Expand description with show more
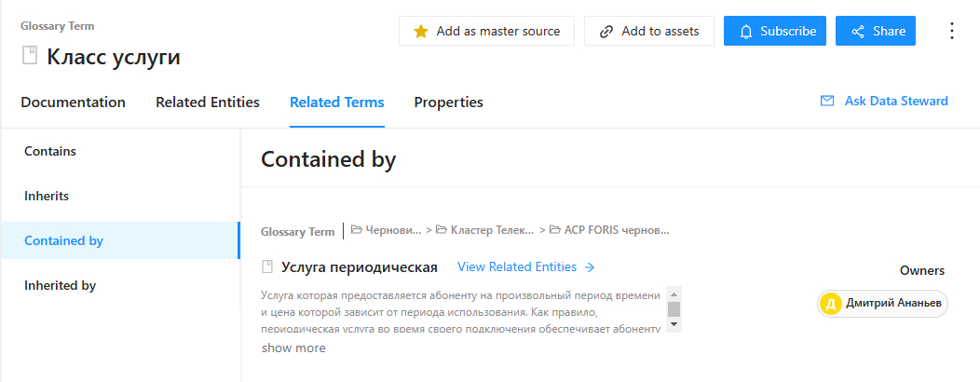The image size is (980, 382). (293, 348)
